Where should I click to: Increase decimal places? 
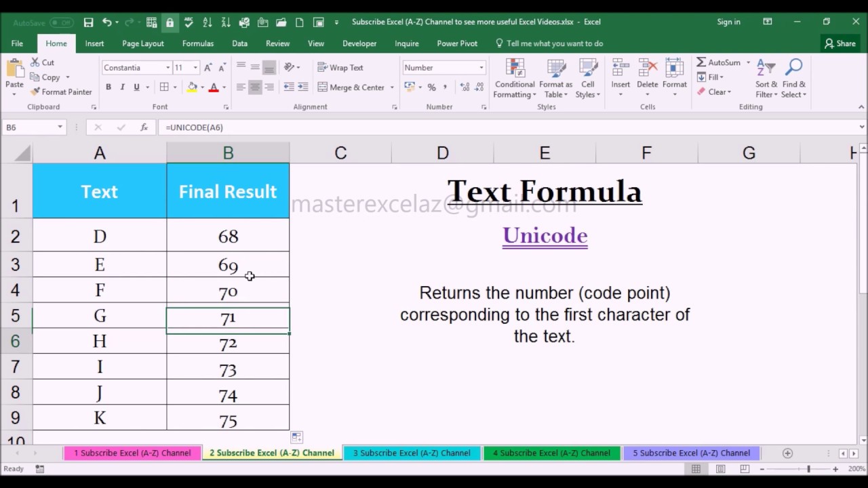[x=465, y=87]
